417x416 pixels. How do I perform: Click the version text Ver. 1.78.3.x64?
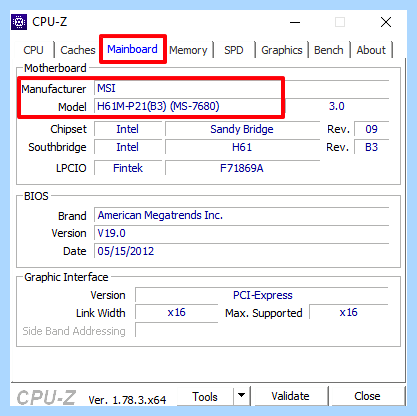(127, 400)
